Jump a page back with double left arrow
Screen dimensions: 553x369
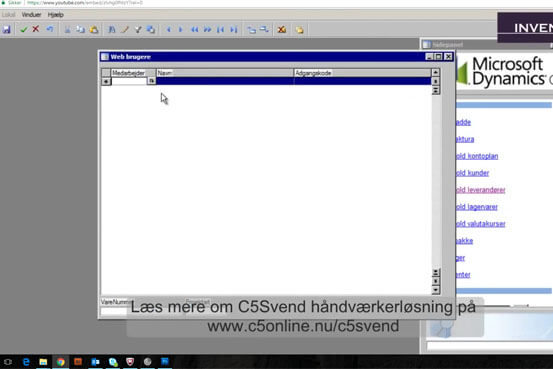pos(194,30)
